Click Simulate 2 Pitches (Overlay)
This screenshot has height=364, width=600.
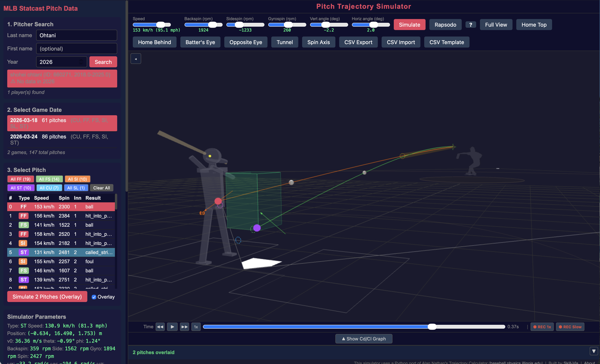[47, 296]
